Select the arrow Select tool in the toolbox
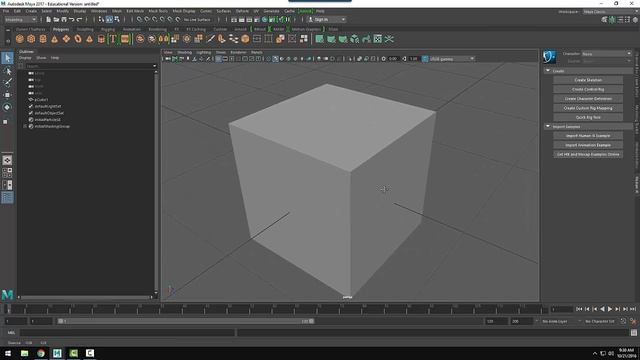This screenshot has height=360, width=640. (x=7, y=58)
